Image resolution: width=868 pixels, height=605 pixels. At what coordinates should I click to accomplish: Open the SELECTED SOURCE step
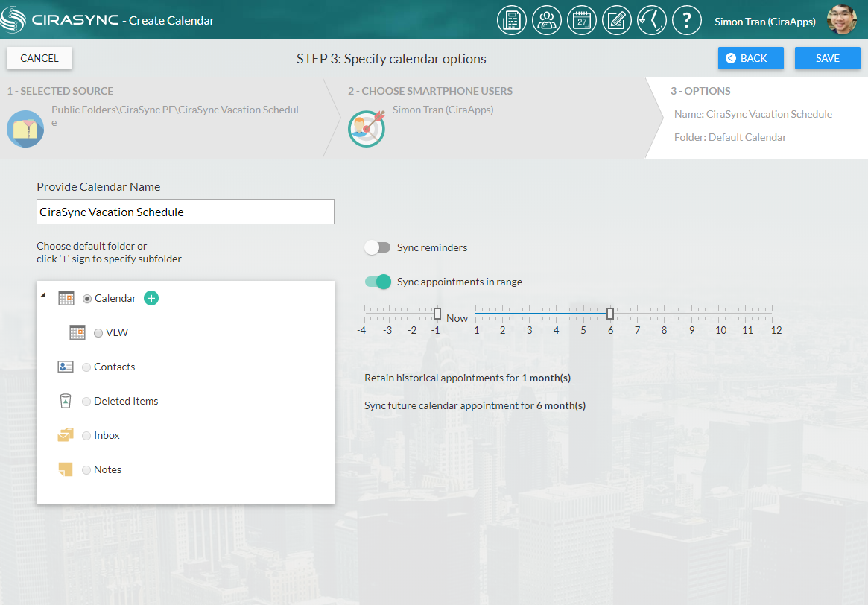[60, 90]
